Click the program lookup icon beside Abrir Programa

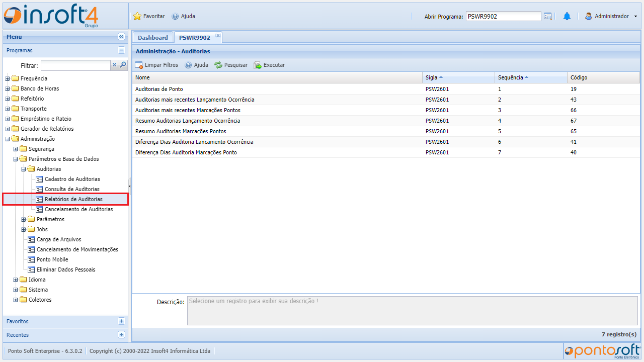tap(548, 17)
